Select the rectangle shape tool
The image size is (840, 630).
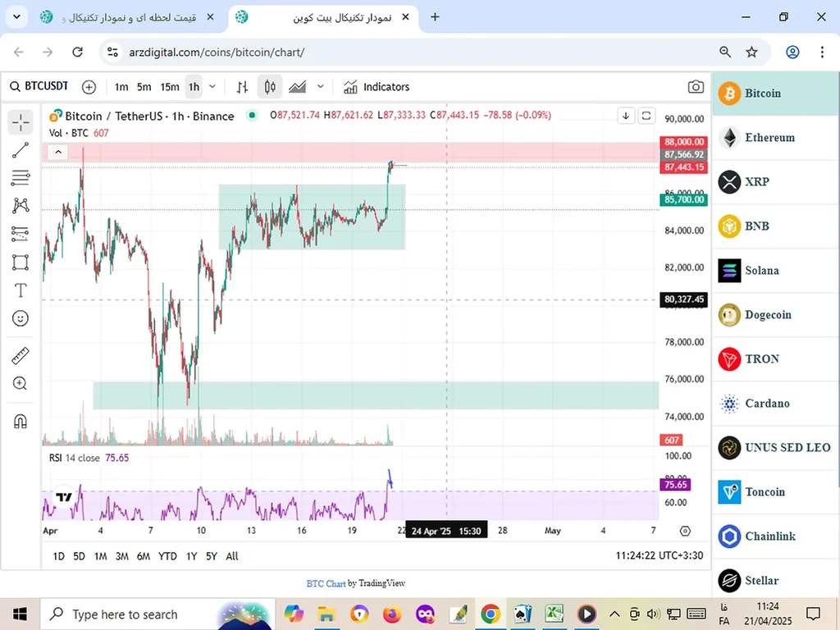pyautogui.click(x=21, y=262)
